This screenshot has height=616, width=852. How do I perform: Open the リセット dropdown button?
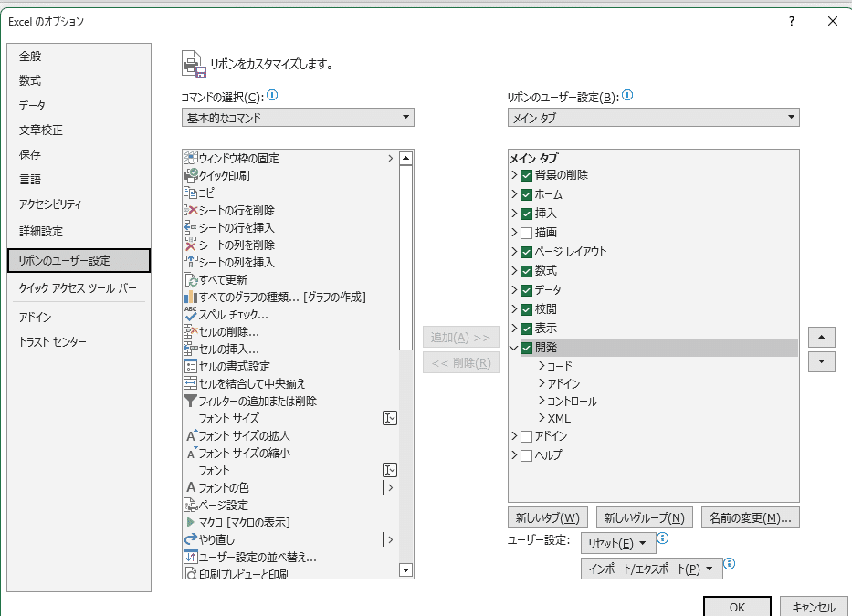pos(618,543)
